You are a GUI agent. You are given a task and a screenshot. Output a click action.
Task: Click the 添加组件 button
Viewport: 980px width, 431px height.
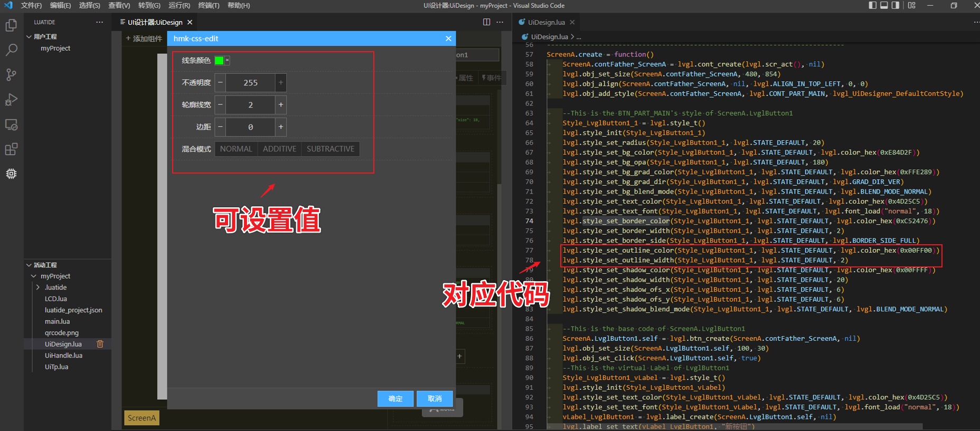pos(144,39)
